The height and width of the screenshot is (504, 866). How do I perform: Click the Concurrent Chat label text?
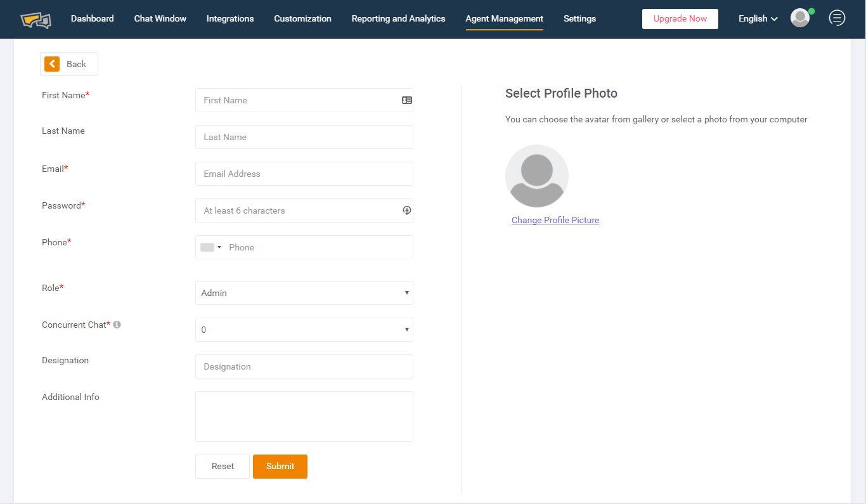(x=76, y=325)
